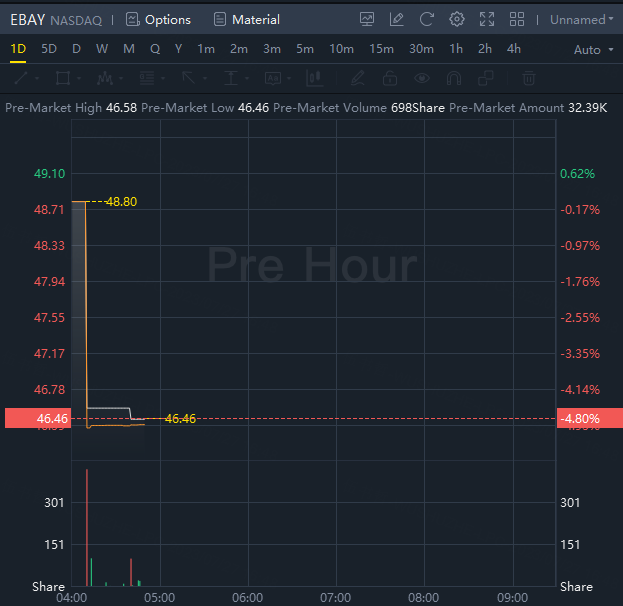Toggle the lock drawings icon
The height and width of the screenshot is (606, 623).
(x=390, y=78)
